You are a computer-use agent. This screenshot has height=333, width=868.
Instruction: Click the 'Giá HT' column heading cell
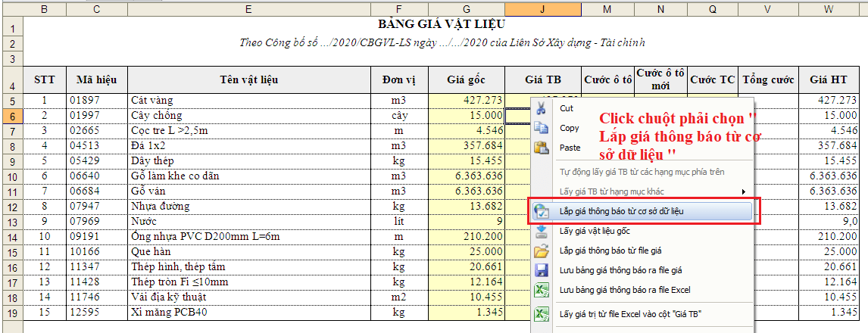coord(828,79)
